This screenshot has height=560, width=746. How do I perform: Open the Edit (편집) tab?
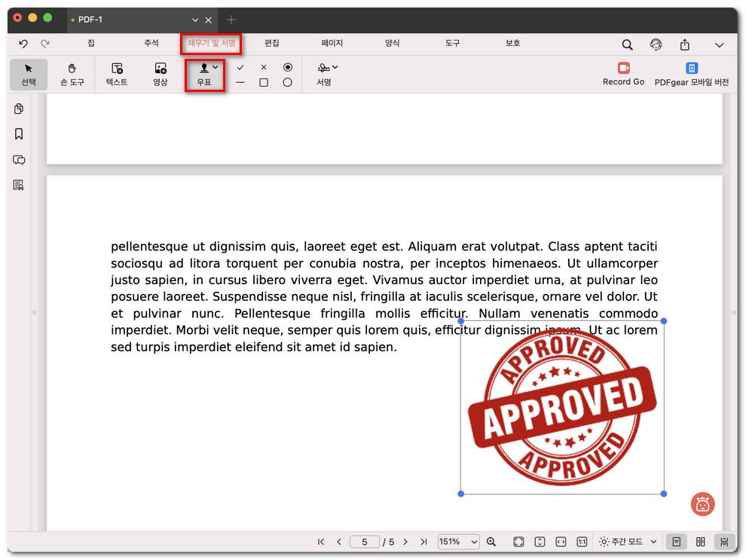coord(272,44)
